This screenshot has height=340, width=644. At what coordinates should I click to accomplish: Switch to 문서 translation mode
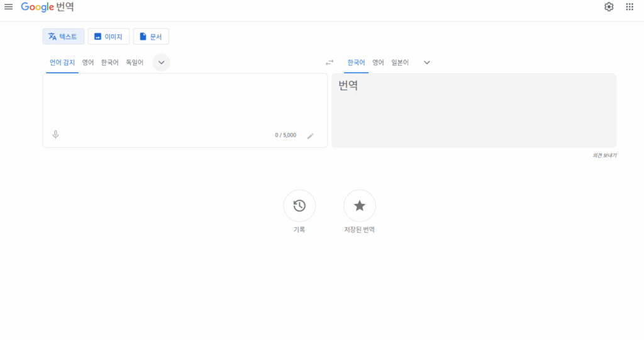point(151,37)
